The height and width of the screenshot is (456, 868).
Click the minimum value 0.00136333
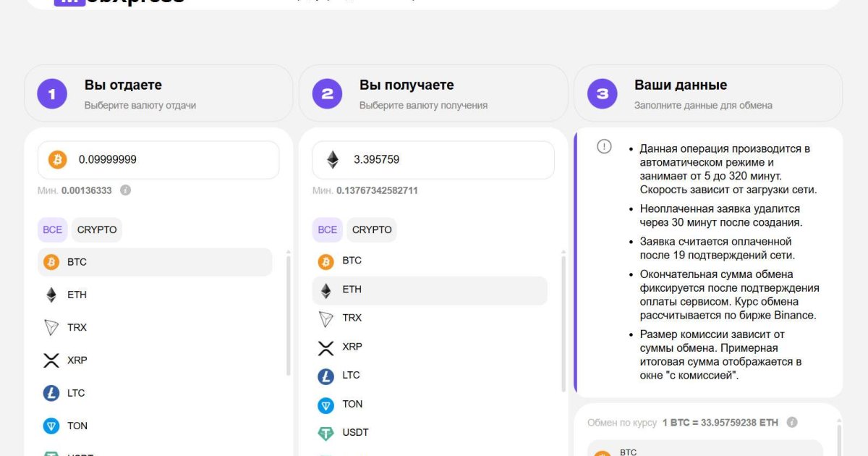(86, 190)
